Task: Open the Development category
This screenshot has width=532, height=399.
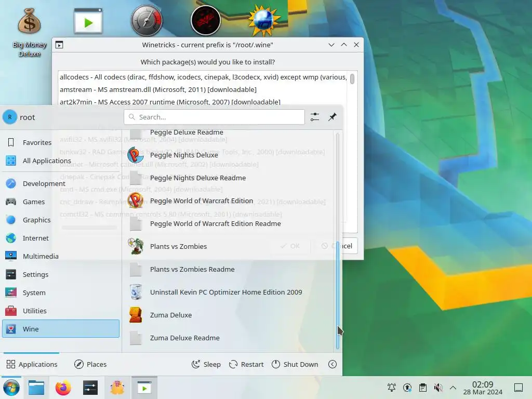Action: coord(61,183)
